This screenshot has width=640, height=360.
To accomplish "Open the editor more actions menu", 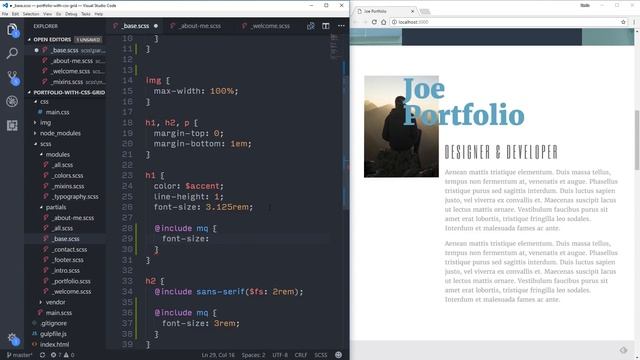I will 341,26.
